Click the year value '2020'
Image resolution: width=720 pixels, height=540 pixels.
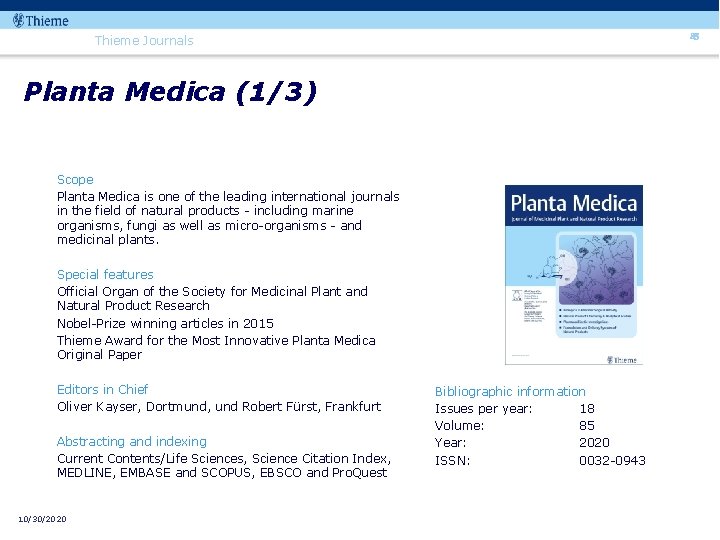click(x=594, y=443)
